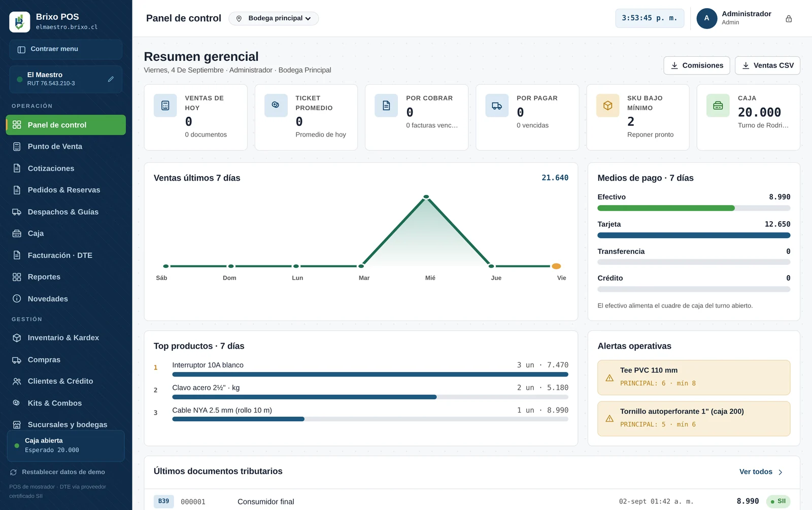Click the lock icon beside Administrador
812x510 pixels.
(789, 19)
